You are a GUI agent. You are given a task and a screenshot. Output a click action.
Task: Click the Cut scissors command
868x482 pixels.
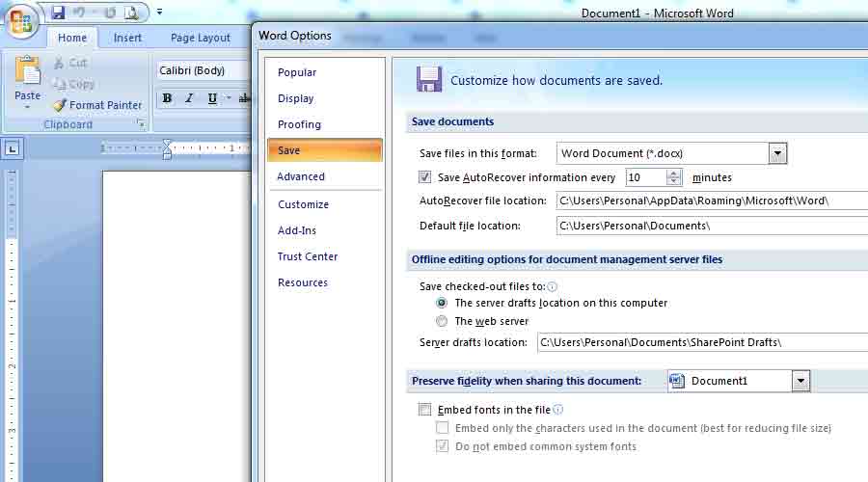70,63
